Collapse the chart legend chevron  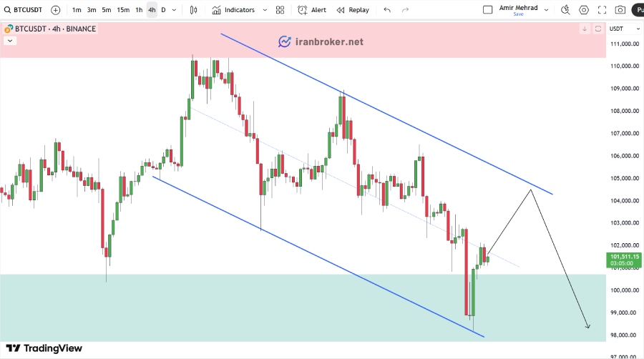[x=10, y=41]
